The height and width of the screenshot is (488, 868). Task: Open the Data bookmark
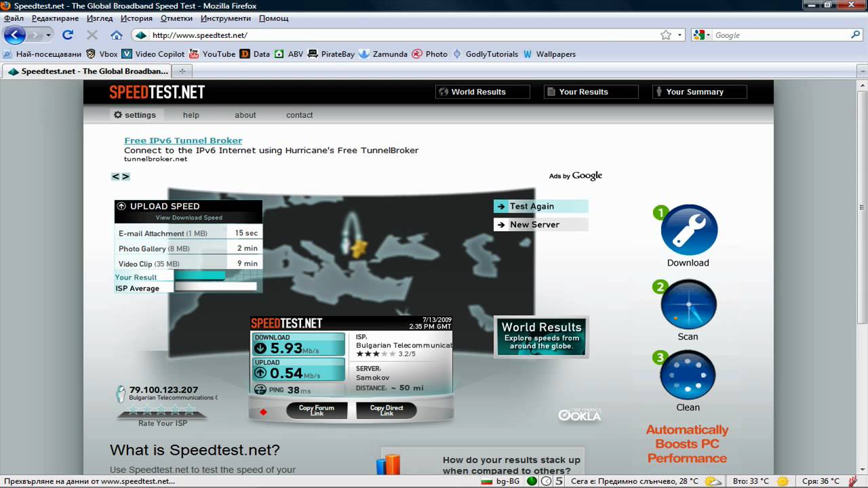(255, 54)
